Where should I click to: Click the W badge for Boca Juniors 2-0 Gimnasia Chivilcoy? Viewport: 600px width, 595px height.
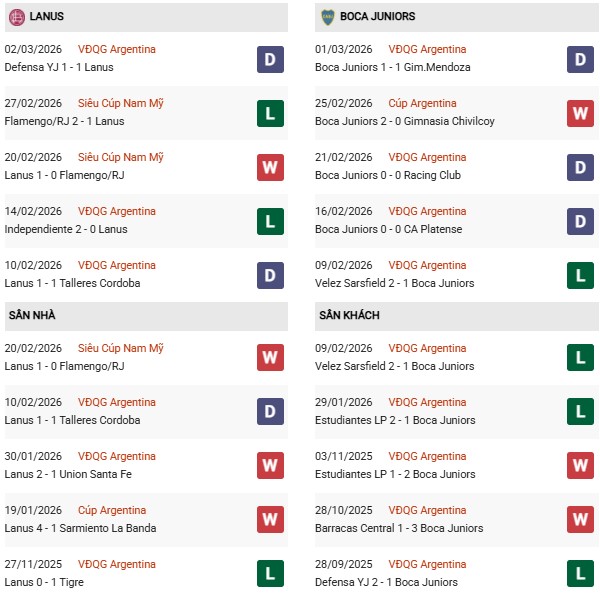click(x=580, y=113)
